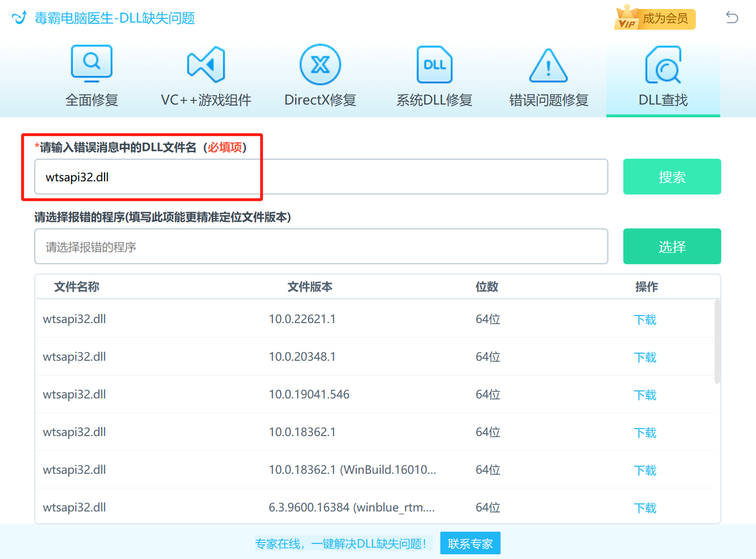
Task: Download wtsapi32.dll version 10.0.22621.1
Action: point(645,319)
